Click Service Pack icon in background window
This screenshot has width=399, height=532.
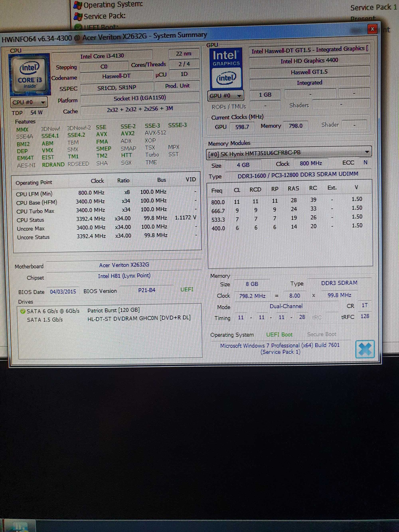[78, 17]
